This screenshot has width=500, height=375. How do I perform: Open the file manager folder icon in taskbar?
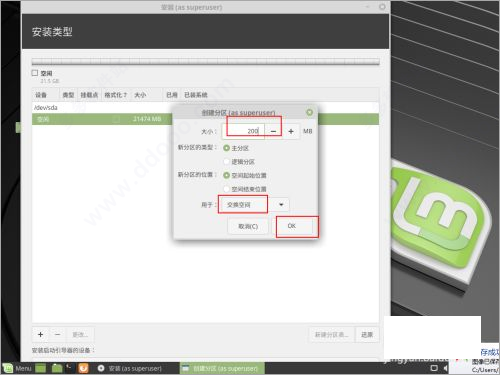tap(57, 368)
